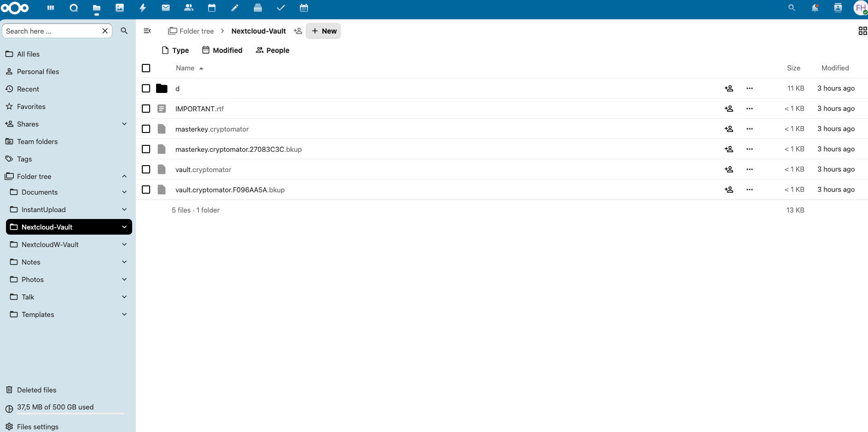This screenshot has width=868, height=432.
Task: Clear the search field with the X
Action: pos(105,31)
